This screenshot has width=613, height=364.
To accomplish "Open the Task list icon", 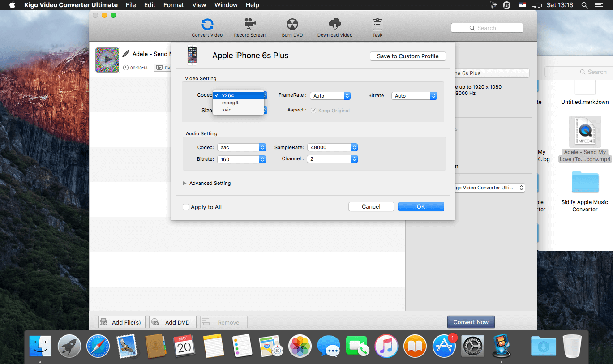I will tap(377, 28).
